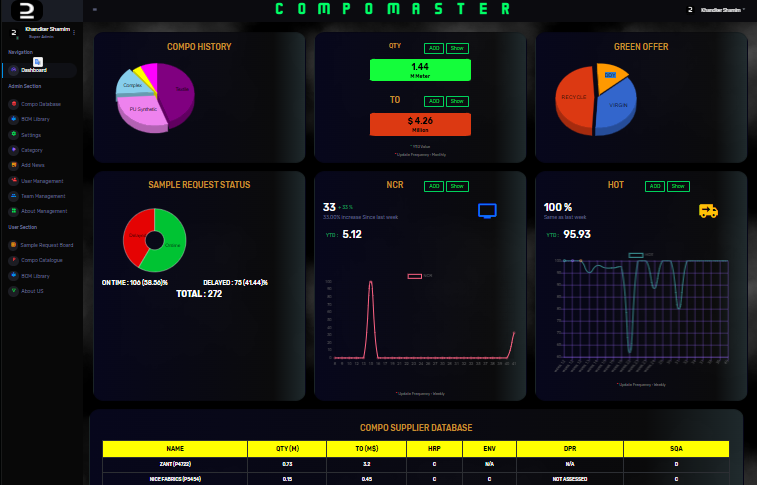Screen dimensions: 757x485
Task: Open Sample Request Board under User Section
Action: pyautogui.click(x=46, y=244)
